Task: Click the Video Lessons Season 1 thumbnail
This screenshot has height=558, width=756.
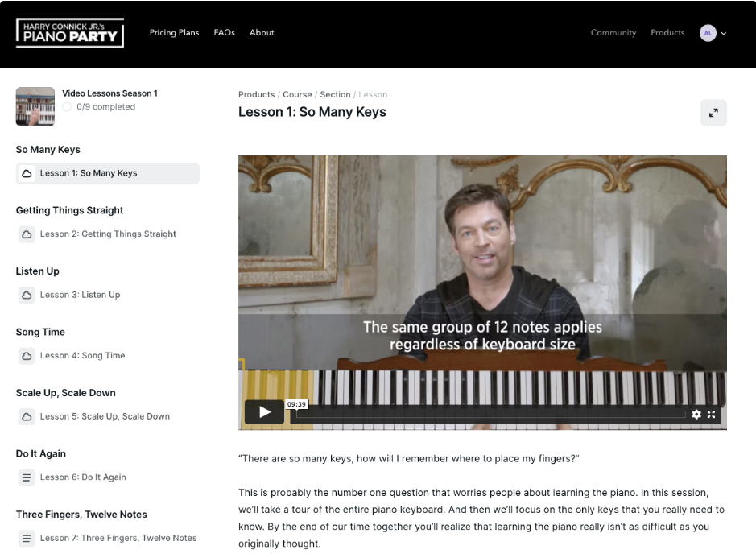Action: [35, 106]
